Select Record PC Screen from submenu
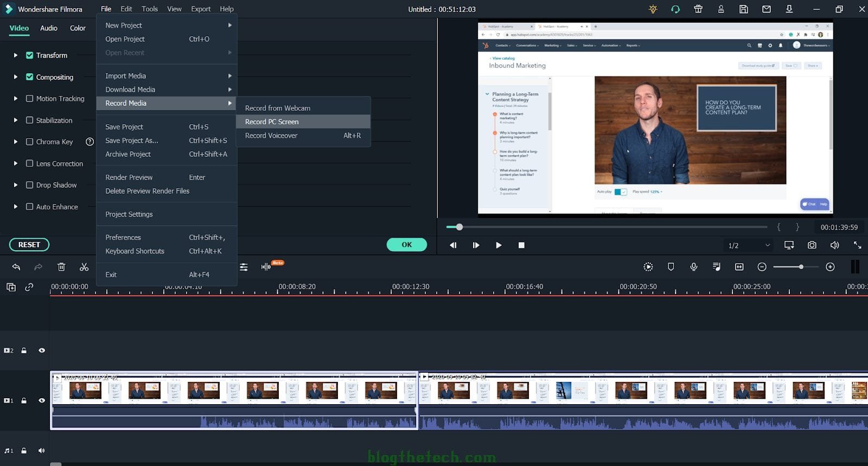 tap(272, 122)
